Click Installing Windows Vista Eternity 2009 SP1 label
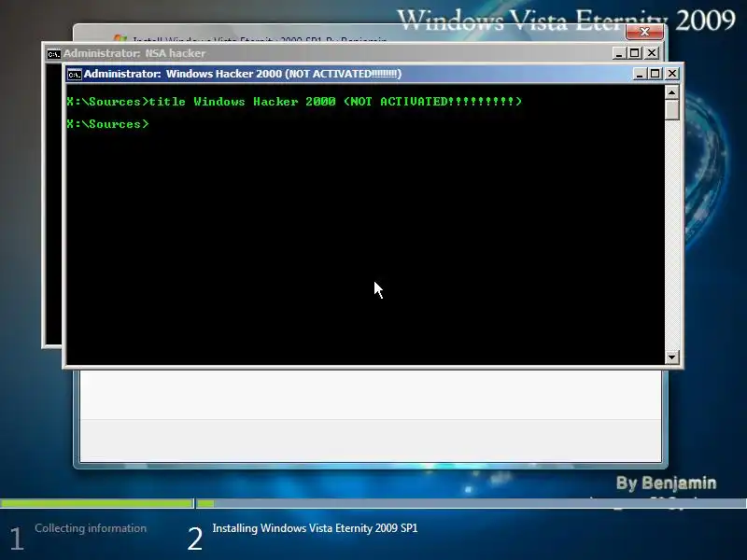 [315, 528]
